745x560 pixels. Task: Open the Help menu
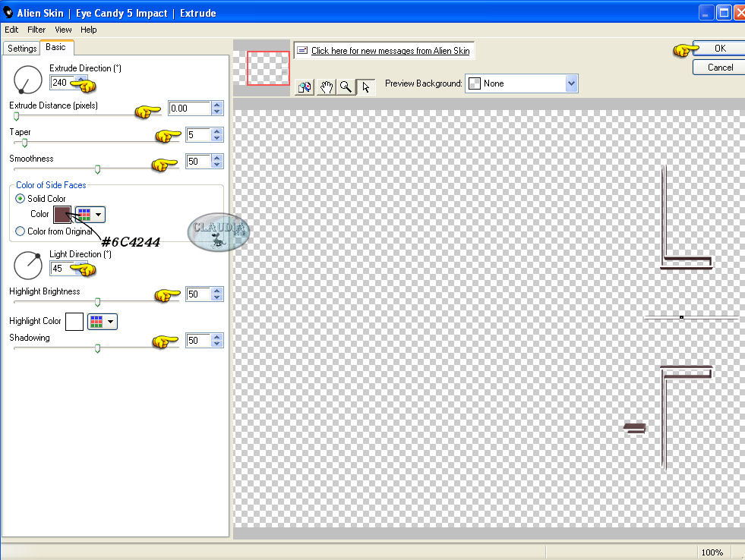[x=88, y=30]
